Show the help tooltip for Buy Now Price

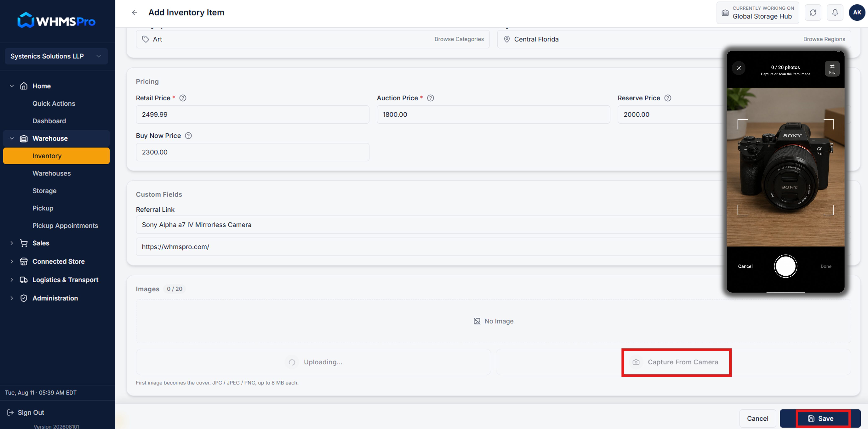(188, 136)
